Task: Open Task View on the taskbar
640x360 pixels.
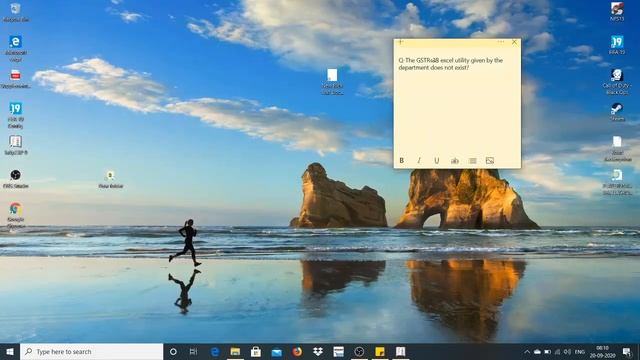Action: [x=193, y=351]
